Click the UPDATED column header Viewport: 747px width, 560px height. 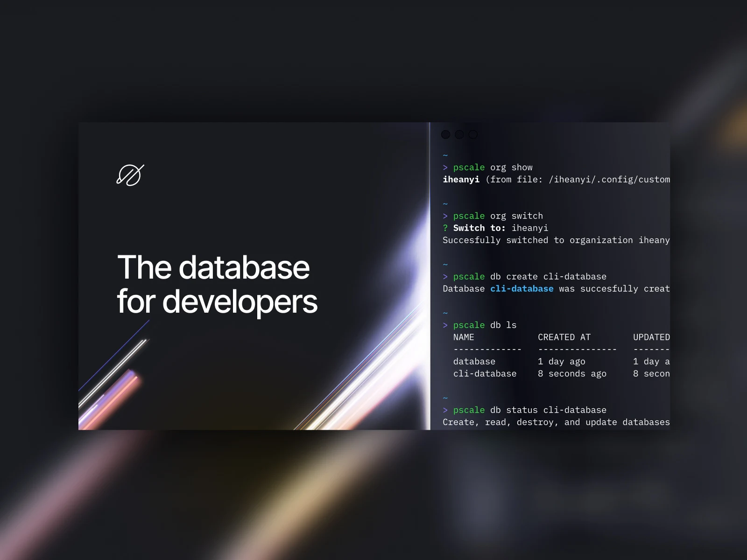pos(651,337)
